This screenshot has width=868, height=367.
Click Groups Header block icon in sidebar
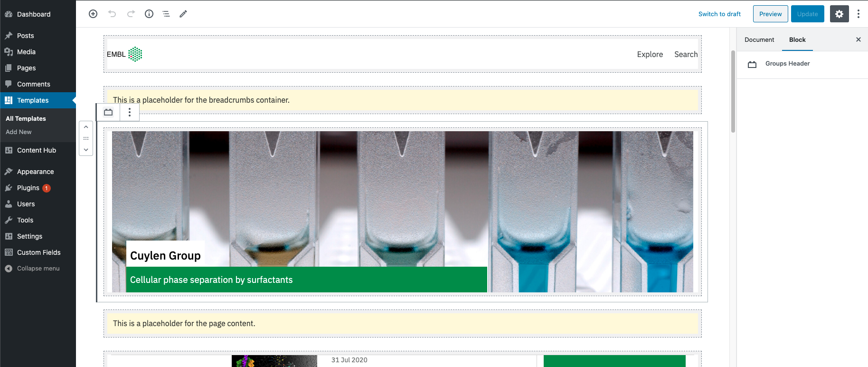(752, 64)
